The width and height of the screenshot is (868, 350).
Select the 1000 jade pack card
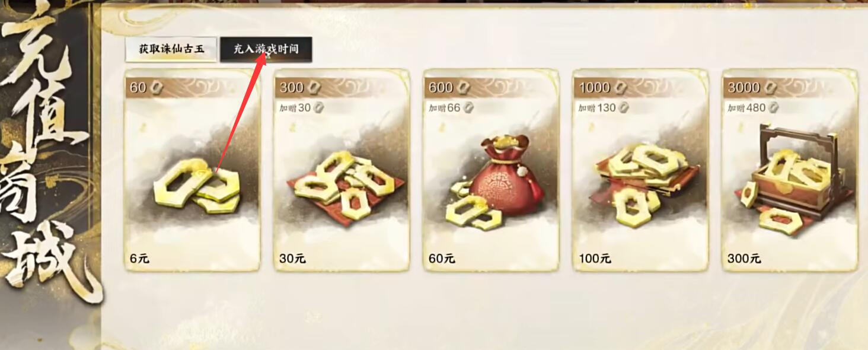[640, 170]
